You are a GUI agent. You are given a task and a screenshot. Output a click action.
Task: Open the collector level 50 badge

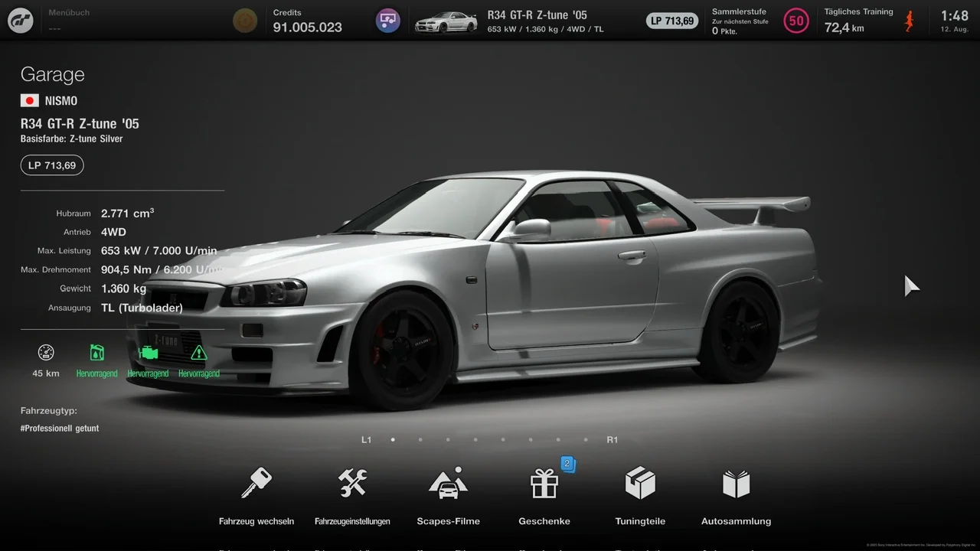point(796,21)
